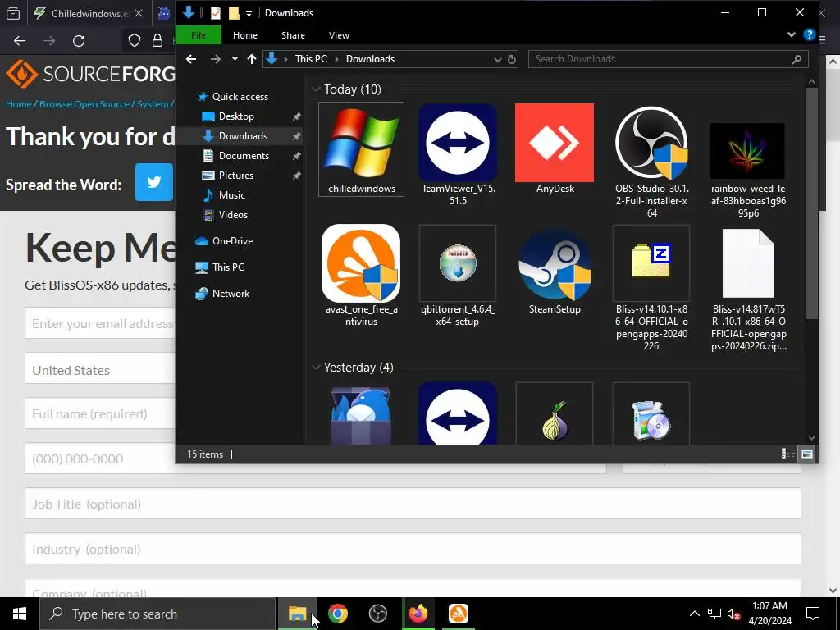
Task: Select the TeamViewer icon in Yesterday group
Action: click(x=458, y=413)
